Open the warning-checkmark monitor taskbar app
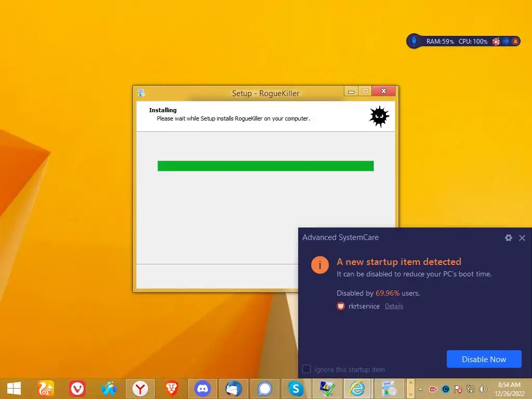The image size is (532, 399). click(327, 389)
